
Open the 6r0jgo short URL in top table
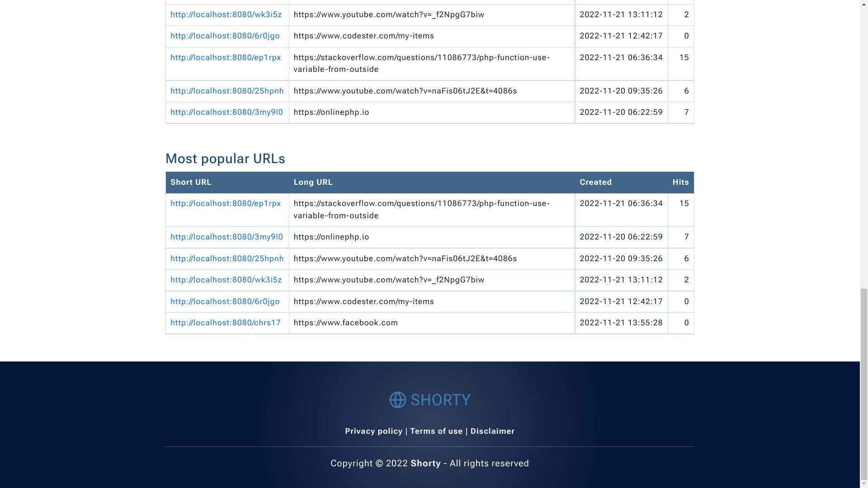pos(225,36)
